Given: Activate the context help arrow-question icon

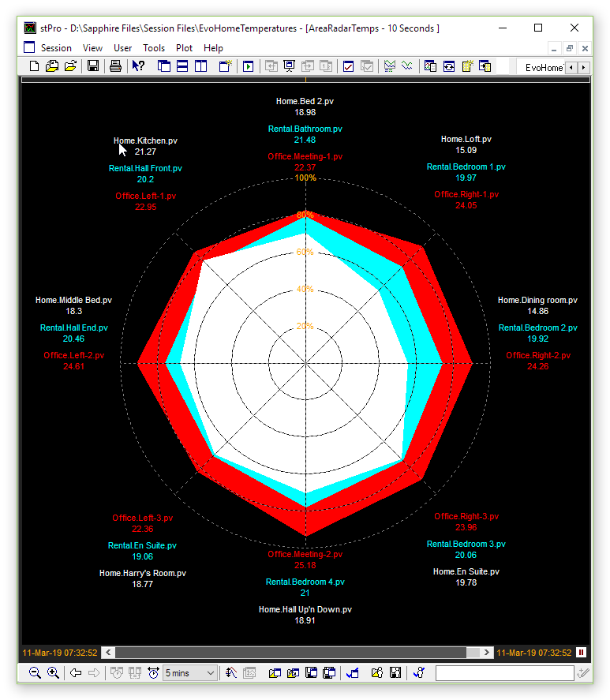Looking at the screenshot, I should tap(138, 66).
